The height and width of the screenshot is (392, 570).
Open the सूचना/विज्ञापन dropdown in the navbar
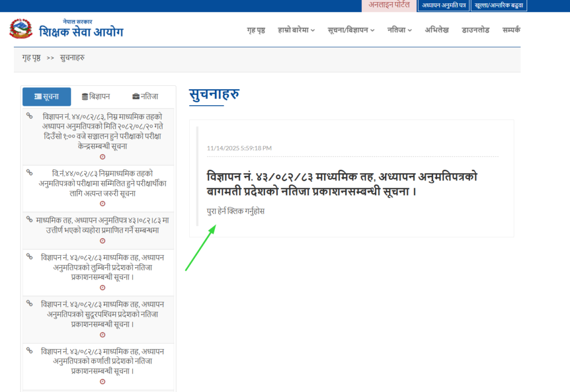pyautogui.click(x=351, y=30)
